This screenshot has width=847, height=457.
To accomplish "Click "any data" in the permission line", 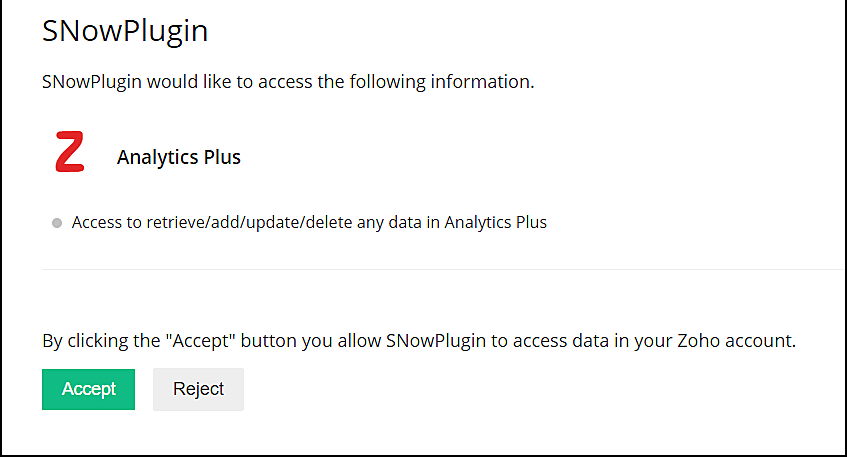I will (x=390, y=222).
